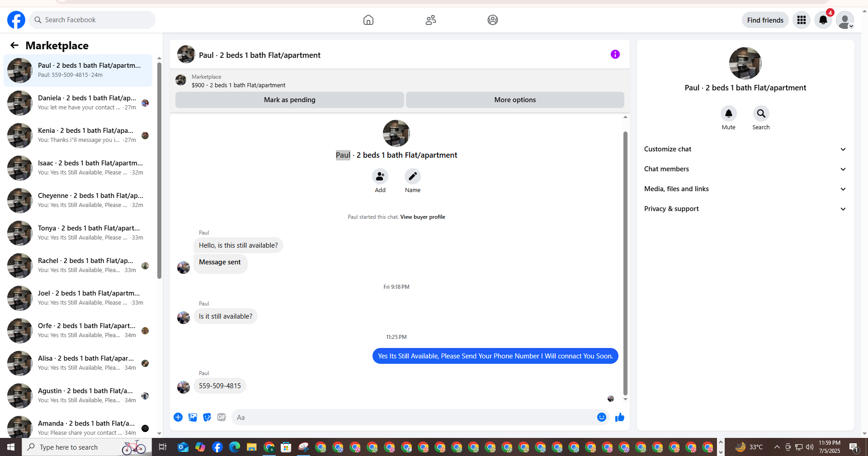The height and width of the screenshot is (456, 868).
Task: Open Microsoft Edge from the taskbar
Action: (235, 447)
